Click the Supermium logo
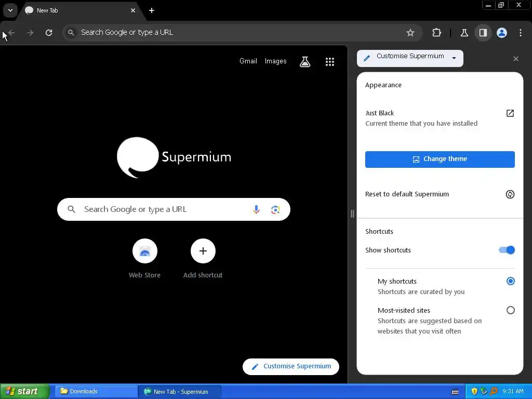 [x=174, y=157]
